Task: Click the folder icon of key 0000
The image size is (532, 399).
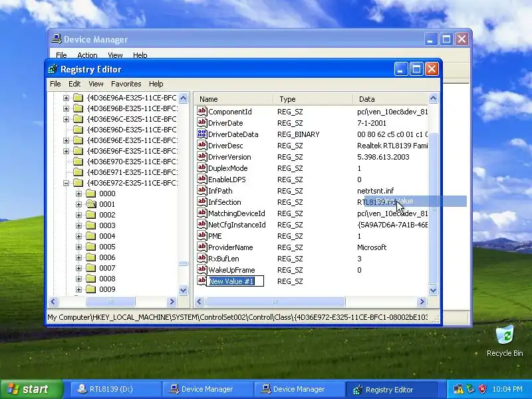Action: [91, 194]
